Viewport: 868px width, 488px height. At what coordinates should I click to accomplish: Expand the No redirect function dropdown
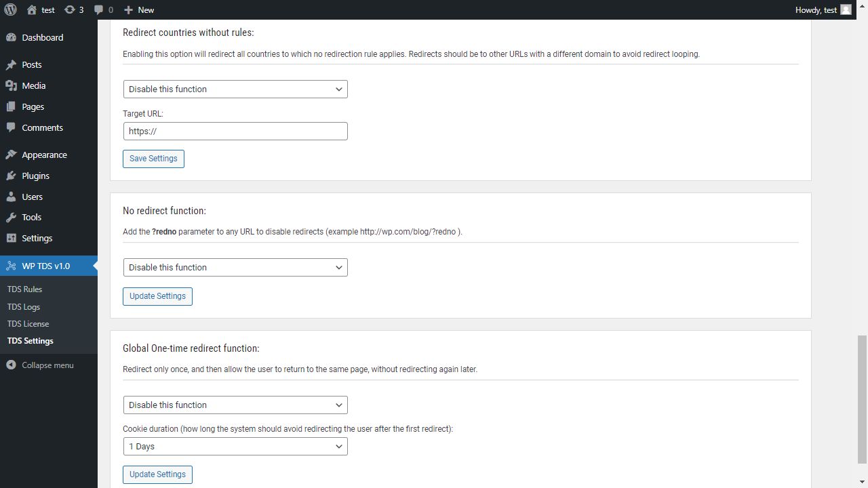(x=235, y=267)
